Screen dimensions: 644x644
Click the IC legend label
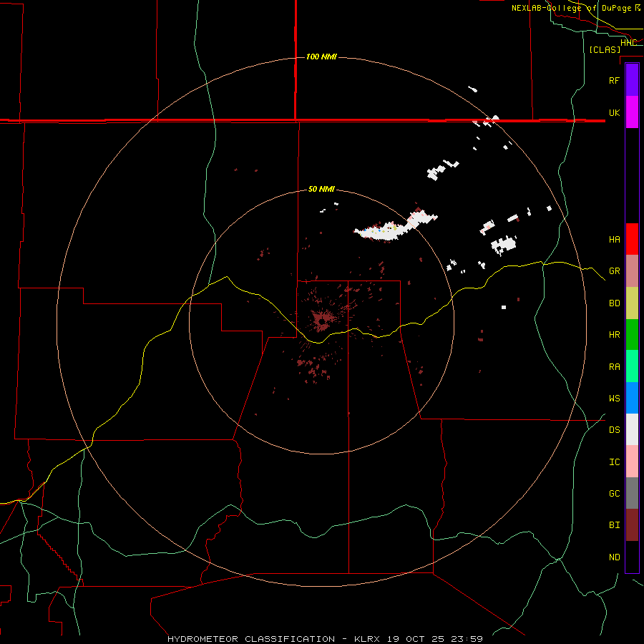click(614, 462)
